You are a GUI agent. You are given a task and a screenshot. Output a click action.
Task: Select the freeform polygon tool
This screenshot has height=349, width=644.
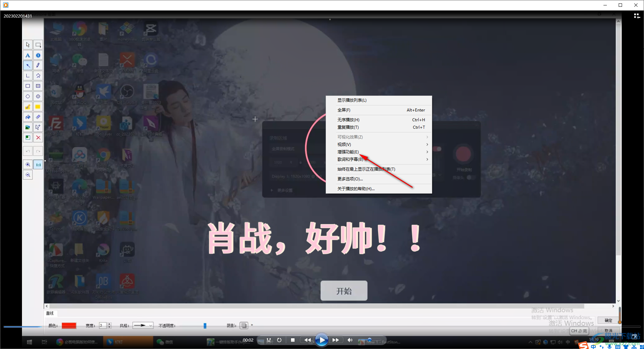pyautogui.click(x=38, y=76)
